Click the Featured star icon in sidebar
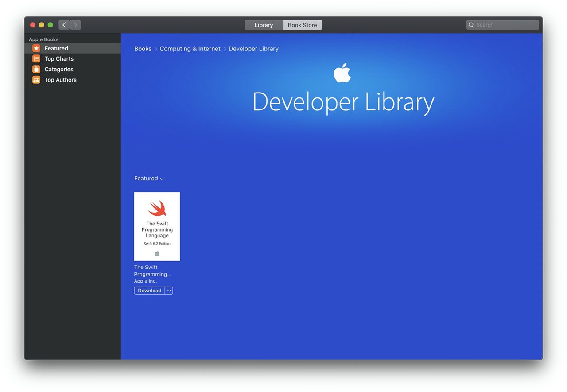This screenshot has height=392, width=567. 36,48
